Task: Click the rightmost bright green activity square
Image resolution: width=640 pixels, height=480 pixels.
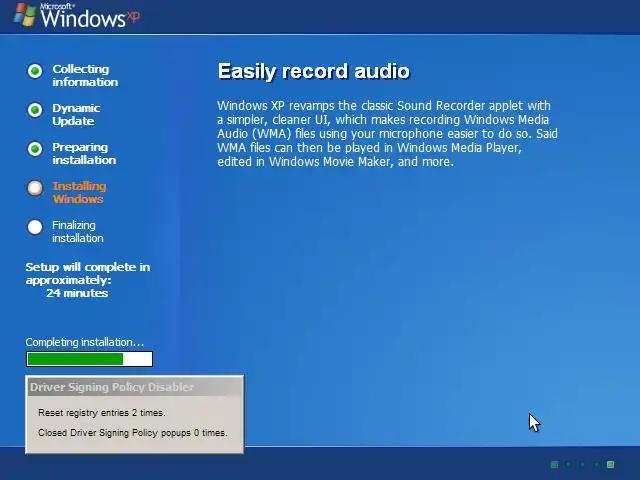Action: coord(611,464)
